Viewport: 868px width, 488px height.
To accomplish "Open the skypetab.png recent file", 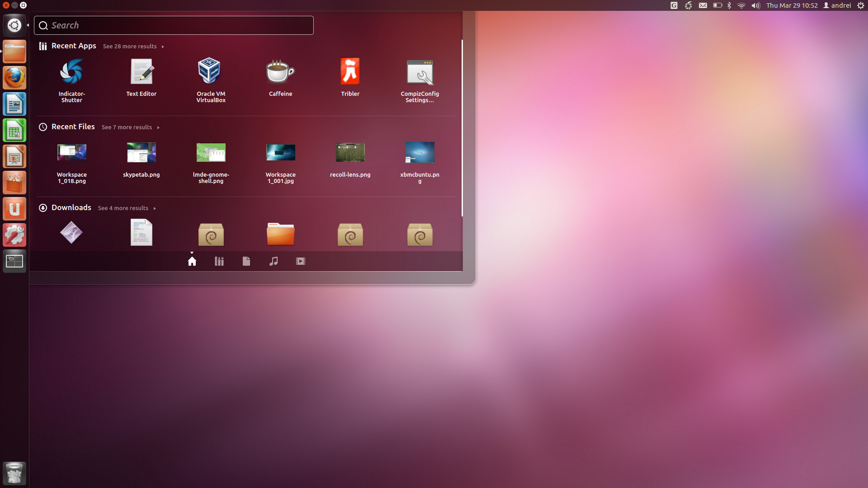I will [x=141, y=152].
